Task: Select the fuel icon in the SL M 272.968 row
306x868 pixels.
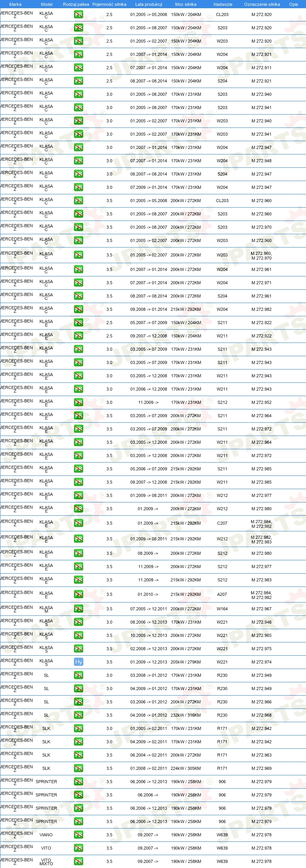Action: click(x=78, y=715)
